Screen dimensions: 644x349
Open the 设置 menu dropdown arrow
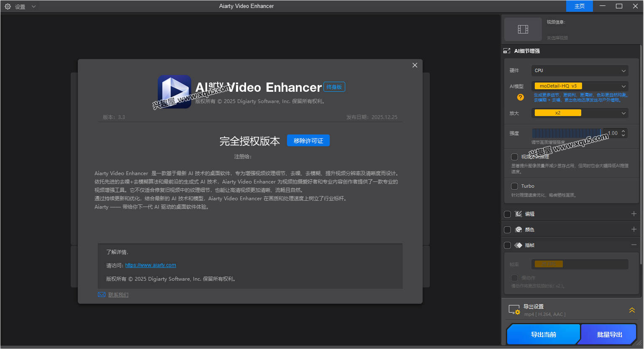33,6
